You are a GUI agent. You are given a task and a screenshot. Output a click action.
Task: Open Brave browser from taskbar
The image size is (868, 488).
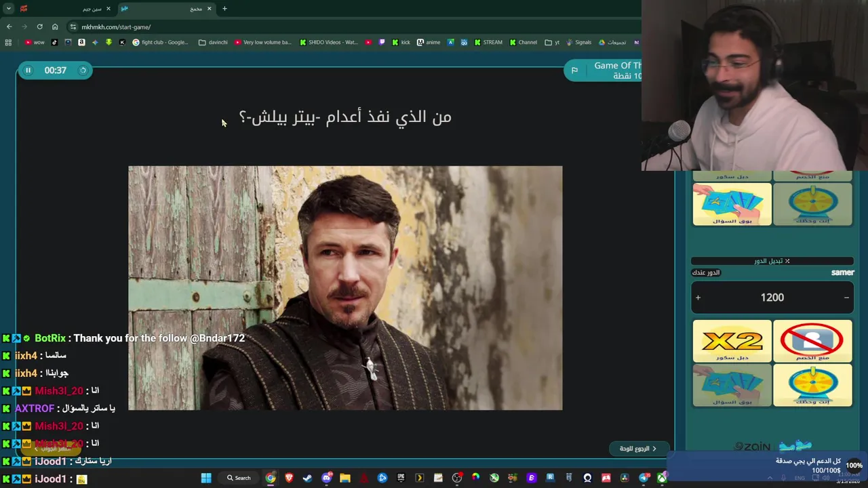289,478
